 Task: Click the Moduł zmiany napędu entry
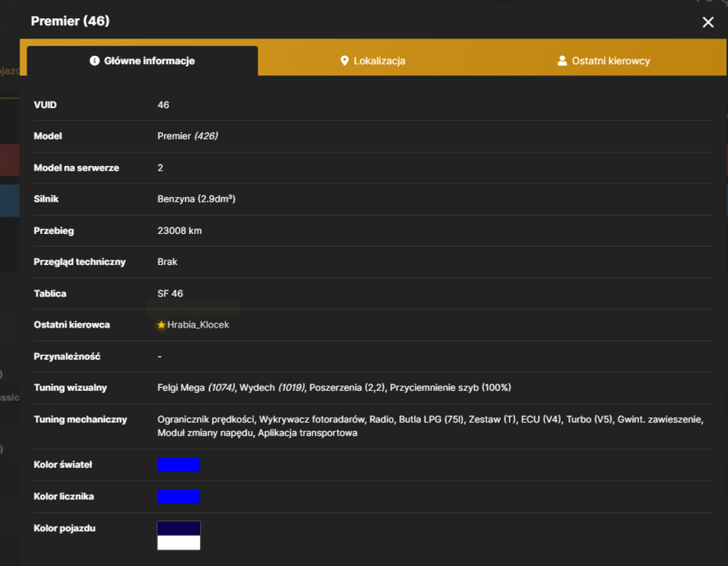pos(205,433)
